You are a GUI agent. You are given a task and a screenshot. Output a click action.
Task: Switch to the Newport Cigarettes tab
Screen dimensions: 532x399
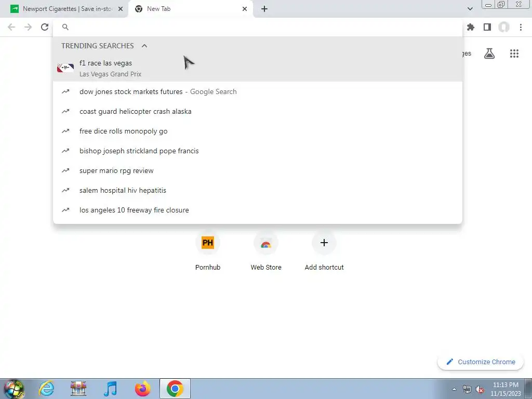(x=67, y=9)
